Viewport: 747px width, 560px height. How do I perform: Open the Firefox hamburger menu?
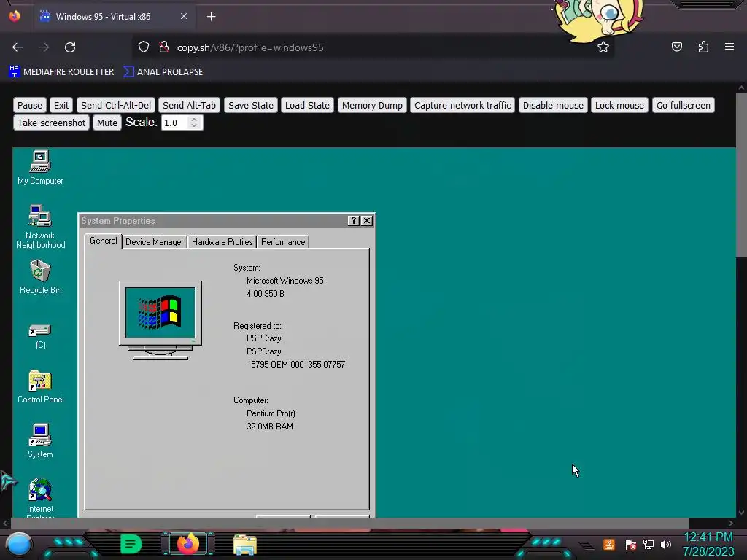click(x=729, y=47)
